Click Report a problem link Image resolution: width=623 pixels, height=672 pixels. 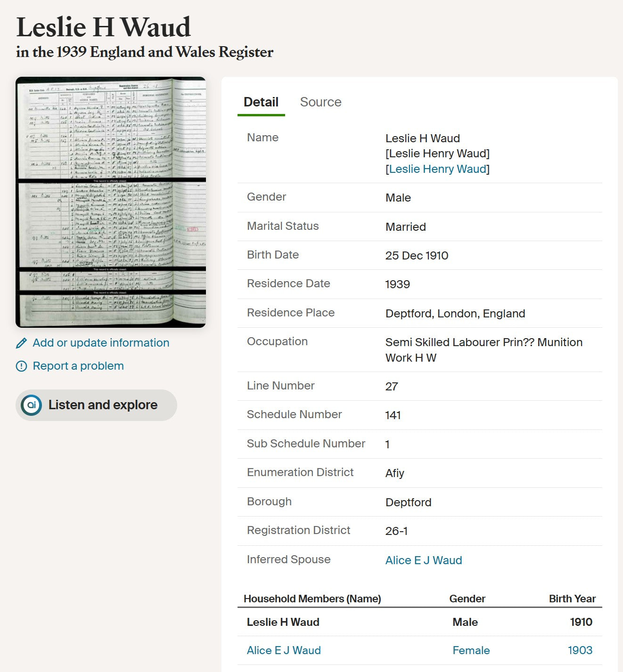(78, 366)
